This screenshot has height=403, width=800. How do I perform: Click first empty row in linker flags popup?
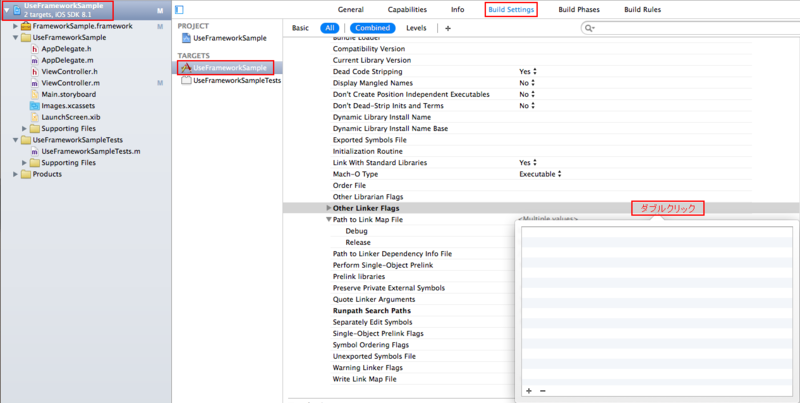(x=657, y=232)
